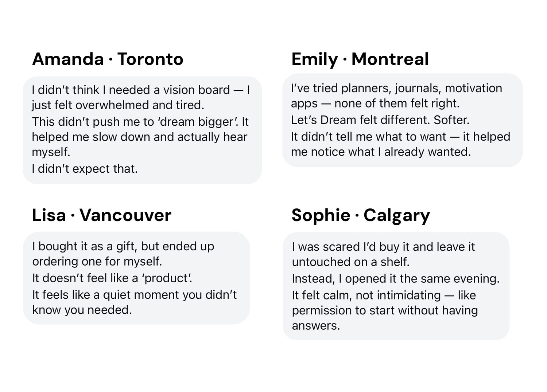The image size is (547, 392).
Task: Click the Sophie · Calgary heading
Action: click(x=361, y=215)
